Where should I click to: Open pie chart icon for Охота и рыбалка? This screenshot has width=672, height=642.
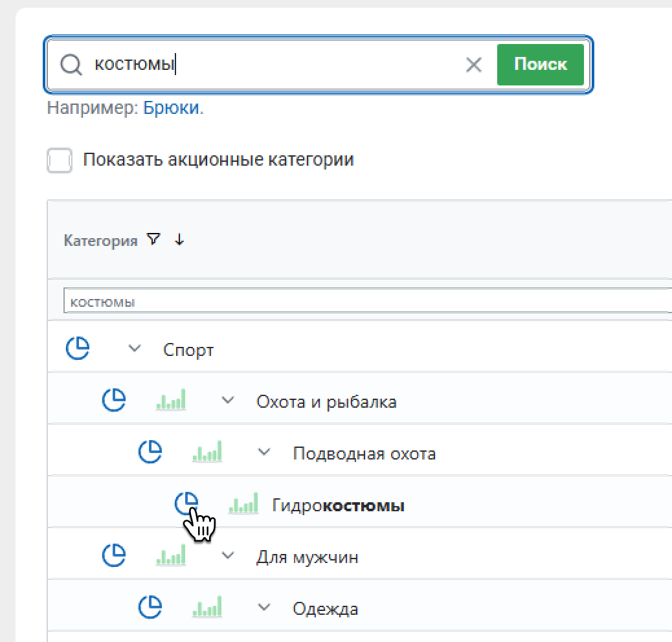[x=114, y=399]
